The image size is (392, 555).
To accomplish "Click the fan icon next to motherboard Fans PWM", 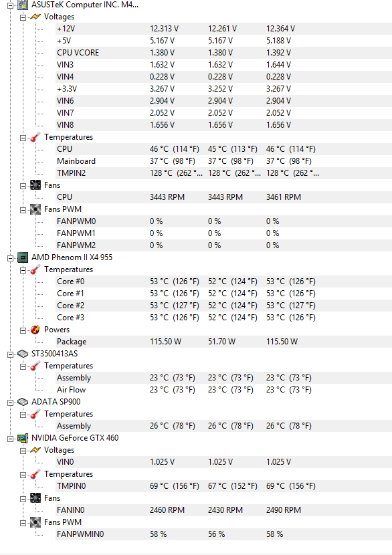I will coord(35,209).
